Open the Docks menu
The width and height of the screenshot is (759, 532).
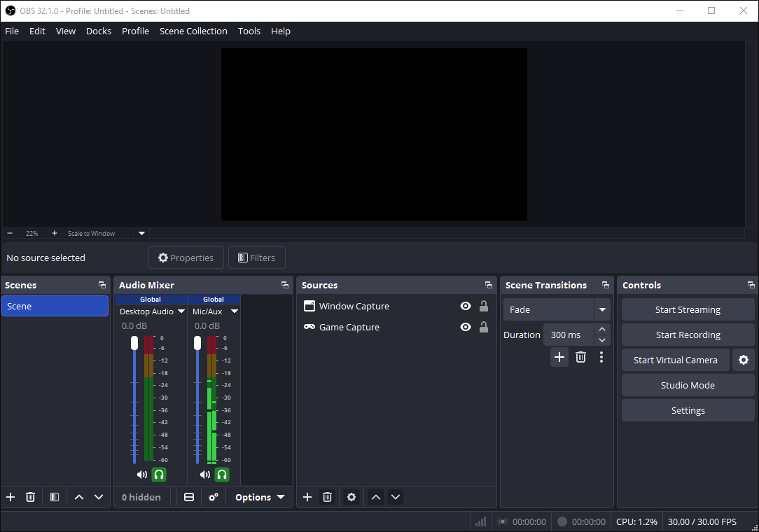coord(98,31)
